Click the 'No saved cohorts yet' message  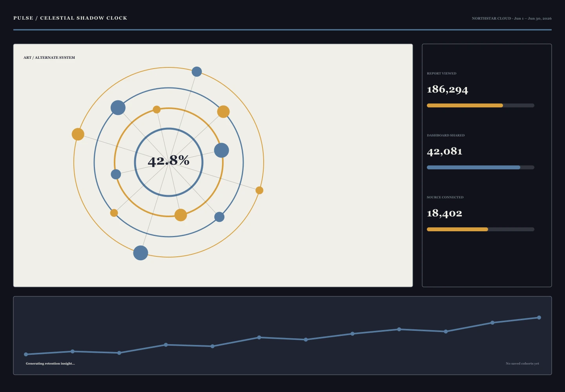[x=522, y=363]
